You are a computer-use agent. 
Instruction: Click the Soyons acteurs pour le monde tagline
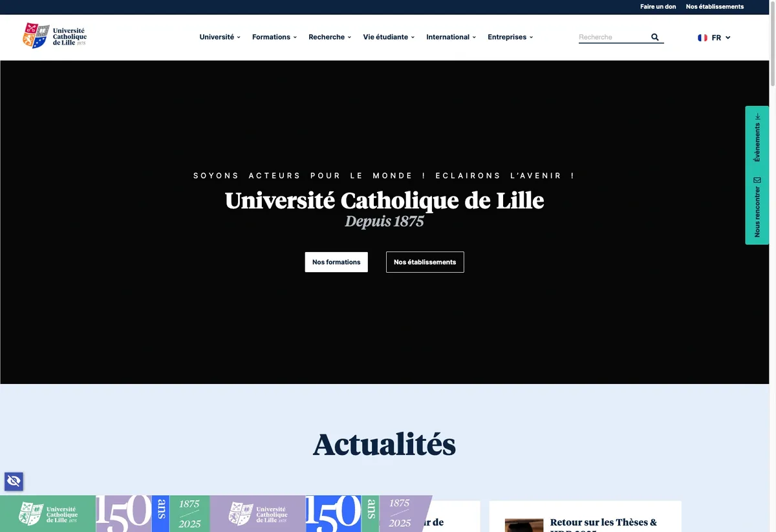(384, 176)
